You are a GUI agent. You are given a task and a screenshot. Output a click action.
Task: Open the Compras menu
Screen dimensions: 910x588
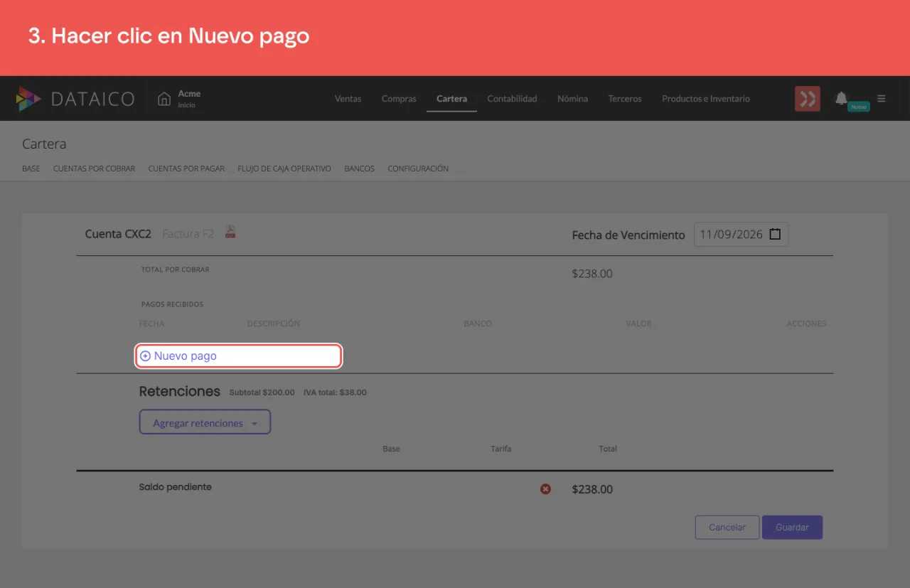pyautogui.click(x=399, y=99)
